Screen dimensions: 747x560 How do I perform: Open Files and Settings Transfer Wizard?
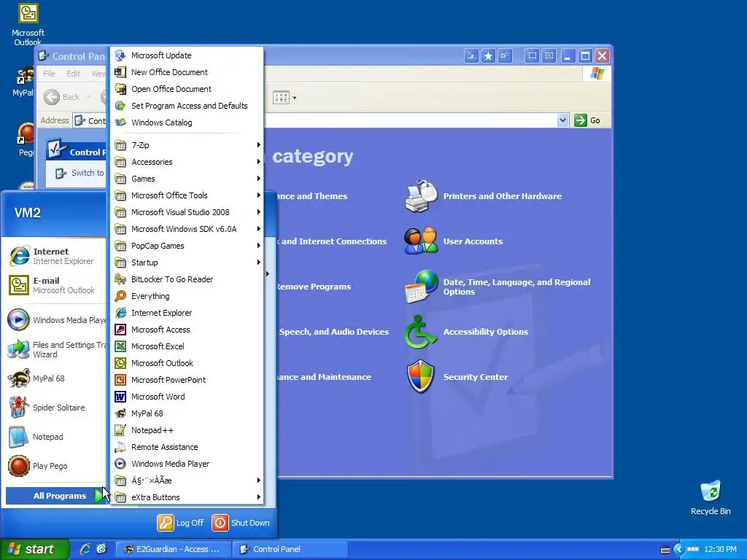(56, 349)
